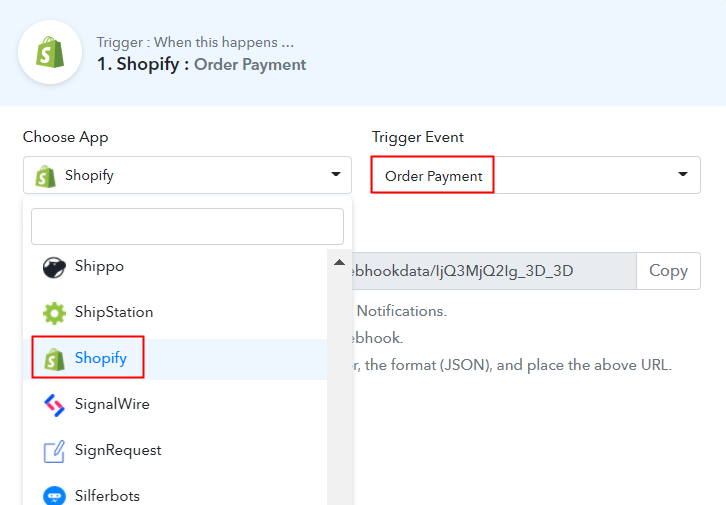Viewport: 726px width, 505px height.
Task: Copy the webhook URL
Action: tap(668, 271)
